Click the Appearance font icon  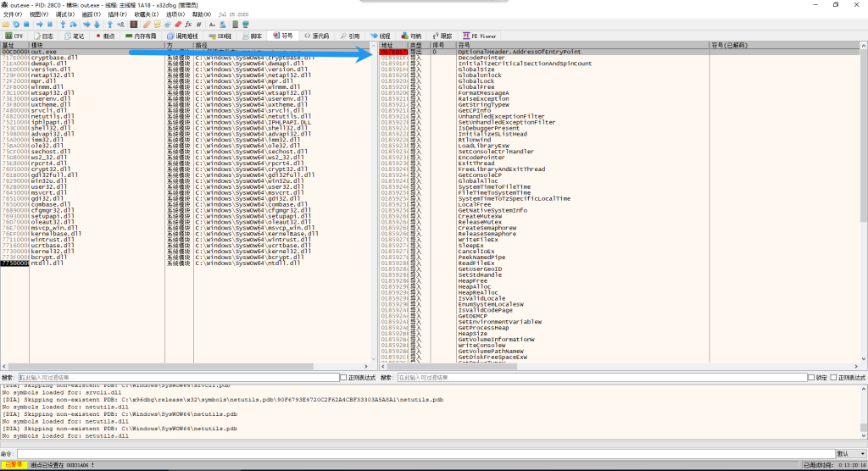tap(212, 25)
